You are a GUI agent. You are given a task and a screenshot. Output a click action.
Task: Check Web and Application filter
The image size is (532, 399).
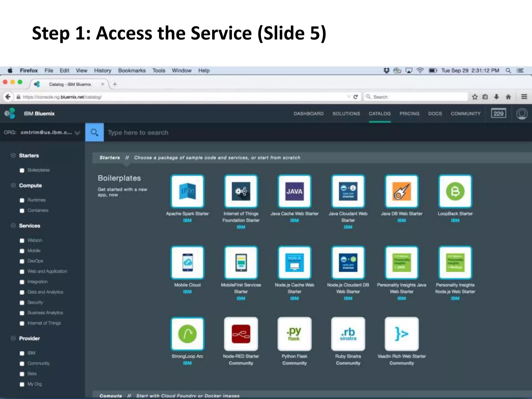coord(22,272)
